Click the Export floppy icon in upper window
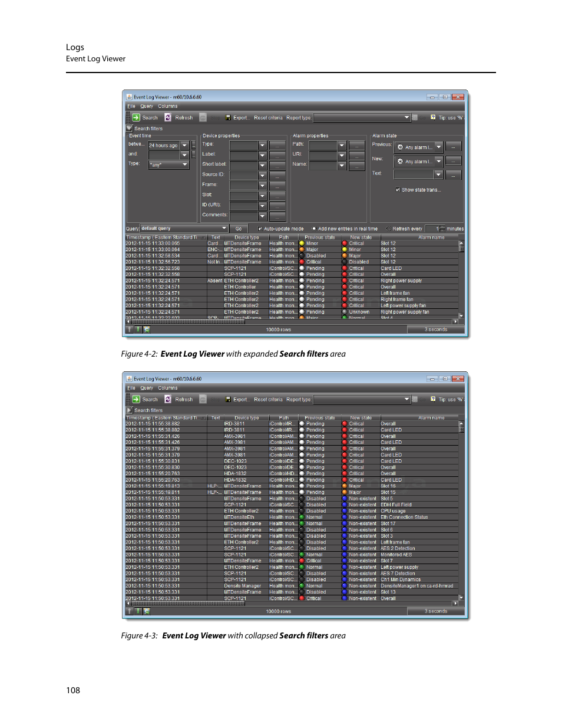Image resolution: width=562 pixels, height=728 pixels. click(228, 118)
